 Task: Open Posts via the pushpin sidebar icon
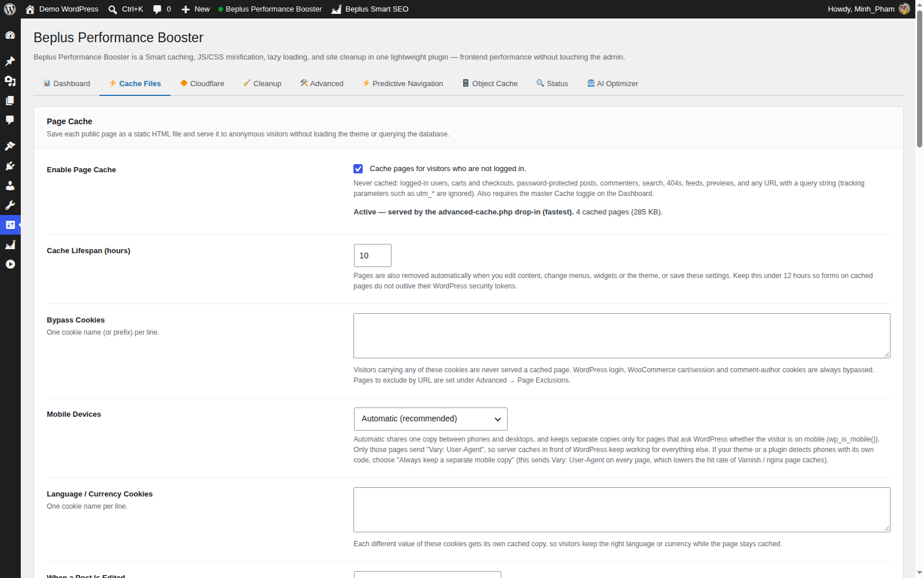tap(10, 61)
